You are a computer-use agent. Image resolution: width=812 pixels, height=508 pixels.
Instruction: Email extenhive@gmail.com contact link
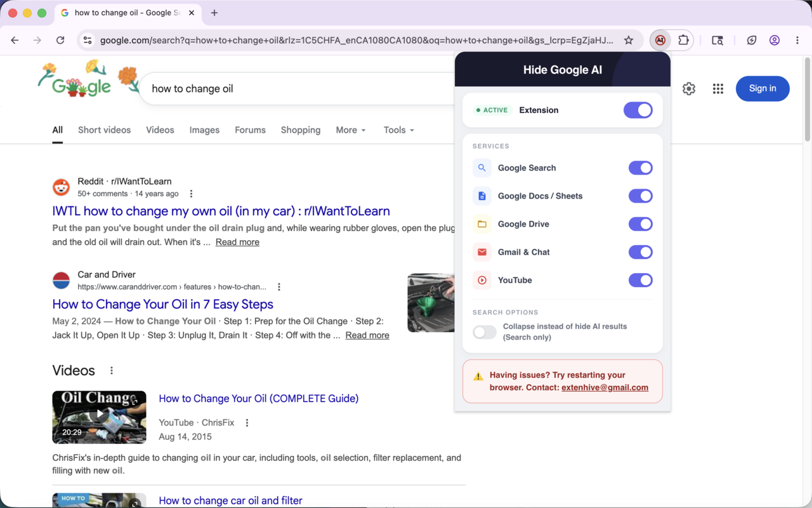coord(605,387)
